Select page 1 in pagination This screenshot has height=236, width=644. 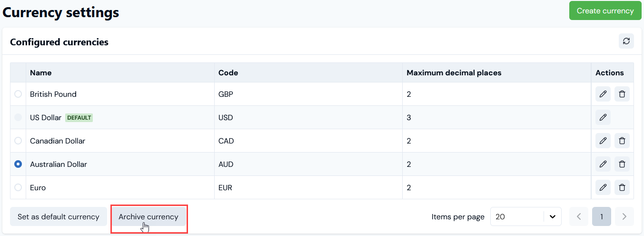(x=602, y=216)
